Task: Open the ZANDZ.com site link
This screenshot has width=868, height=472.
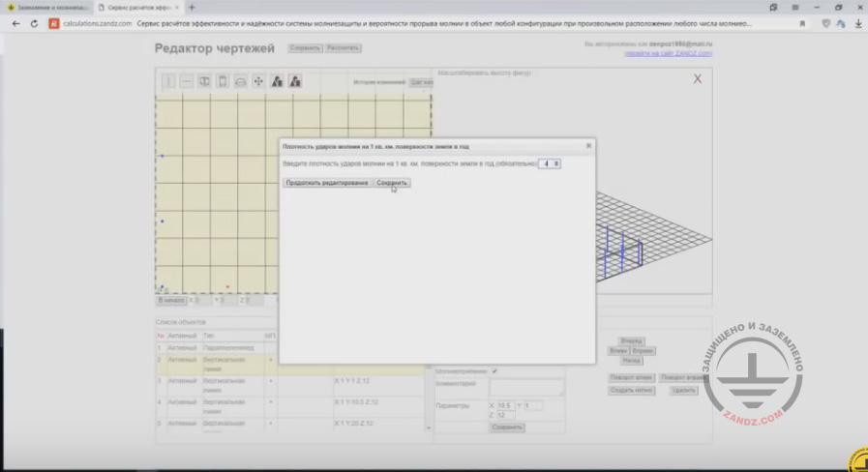Action: pos(668,53)
